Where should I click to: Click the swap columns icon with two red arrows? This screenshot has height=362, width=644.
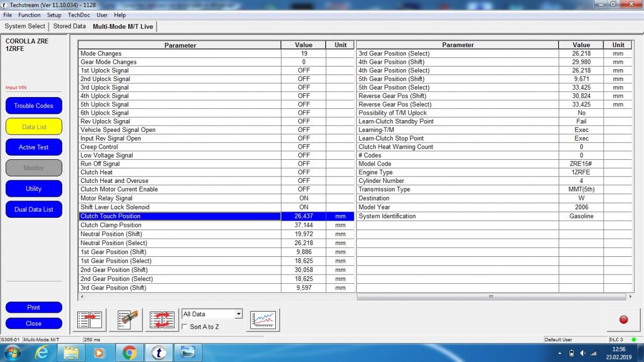click(162, 320)
